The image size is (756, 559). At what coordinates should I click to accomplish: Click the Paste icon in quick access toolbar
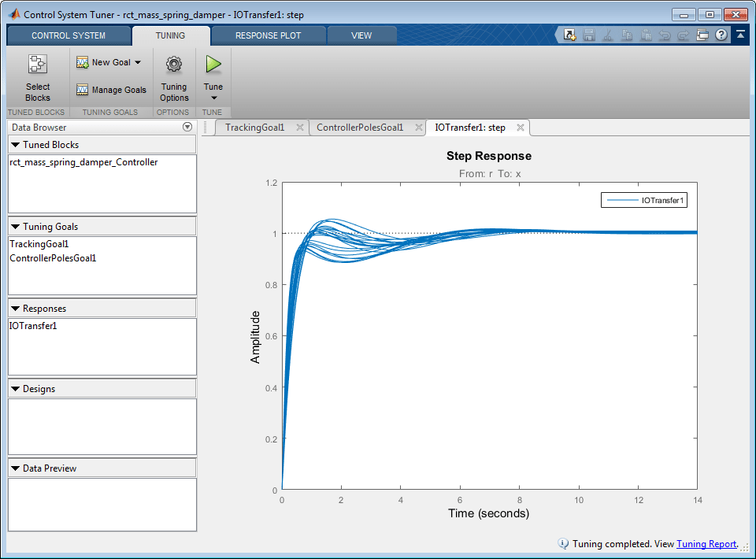coord(646,35)
